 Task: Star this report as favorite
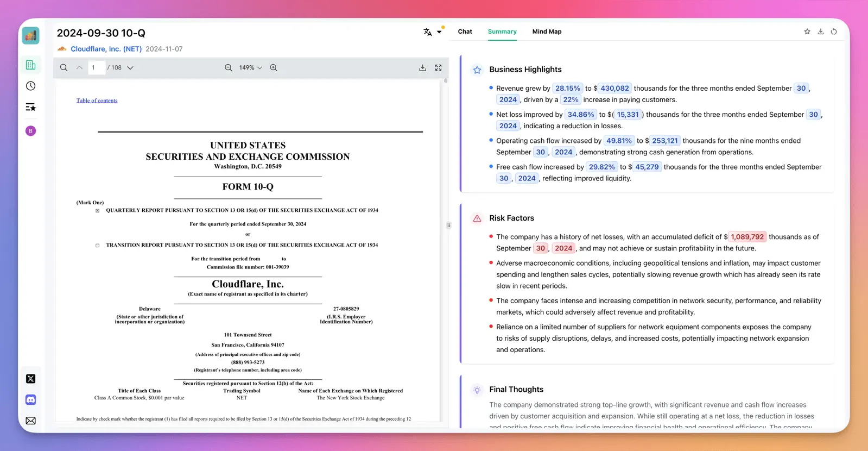point(807,32)
